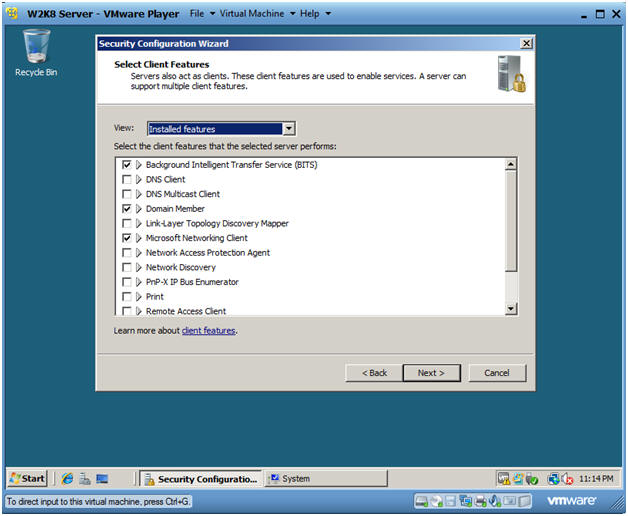Uncheck Background Intelligent Transfer Service (BITS)
The width and height of the screenshot is (628, 516).
click(x=127, y=165)
